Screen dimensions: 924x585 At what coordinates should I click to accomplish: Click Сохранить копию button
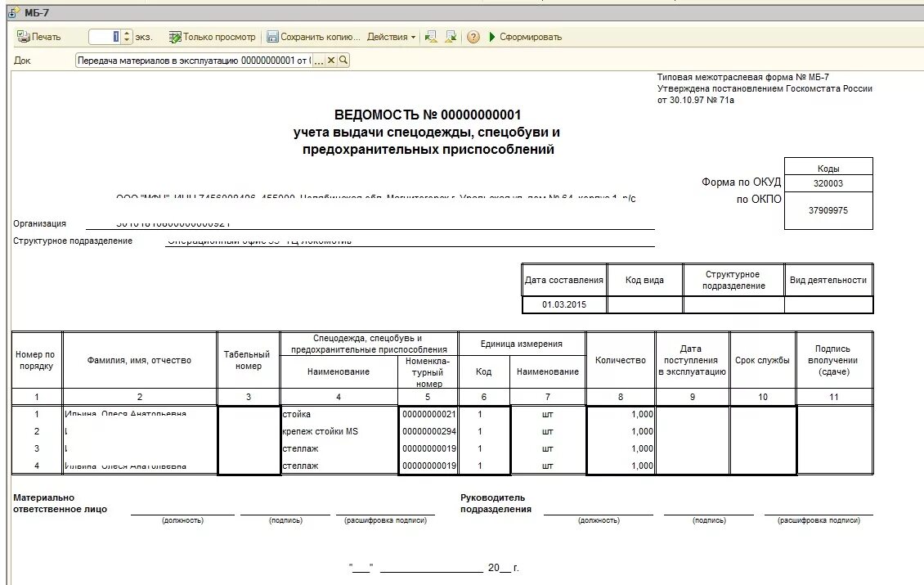[x=313, y=37]
